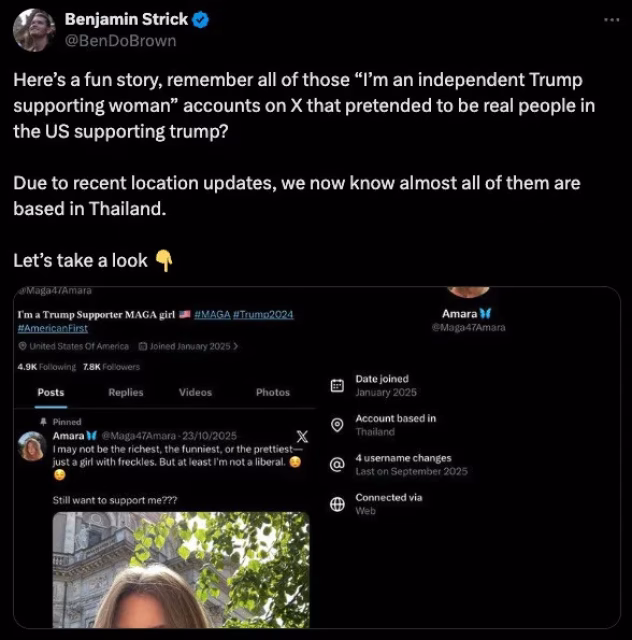This screenshot has height=640, width=632.
Task: Click the Account based in location pin
Action: pos(337,425)
